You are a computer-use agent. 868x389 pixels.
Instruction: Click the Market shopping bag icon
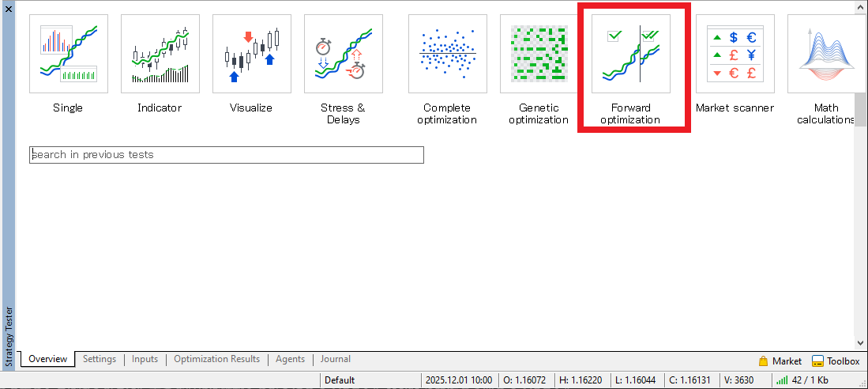tap(764, 361)
